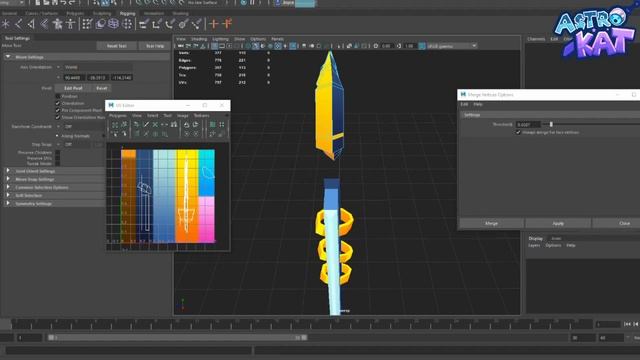The width and height of the screenshot is (640, 360).
Task: Open the Textures menu in UV Editor
Action: 201,116
